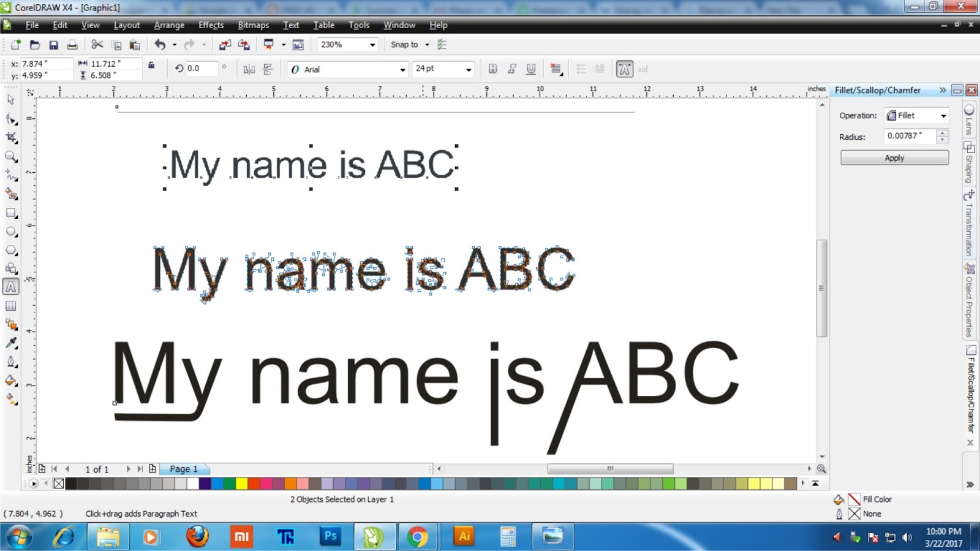Select the Zoom tool in toolbox
This screenshot has height=551, width=980.
tap(11, 156)
